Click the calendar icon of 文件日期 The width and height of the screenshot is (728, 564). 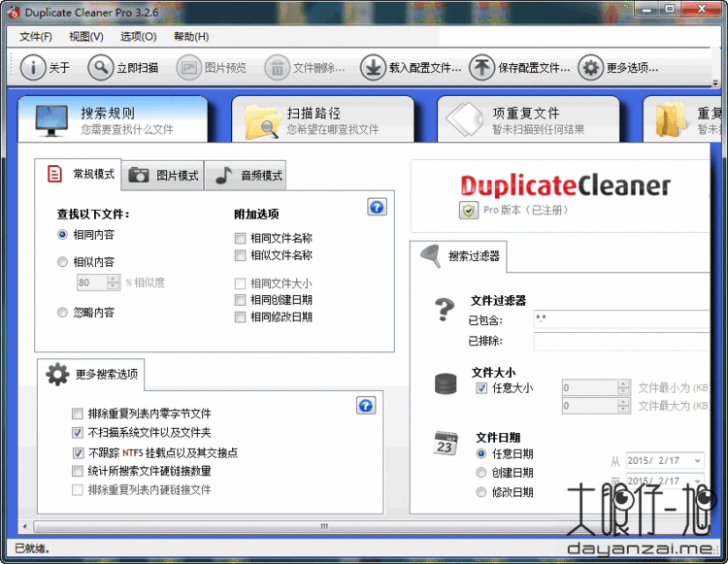[x=446, y=443]
